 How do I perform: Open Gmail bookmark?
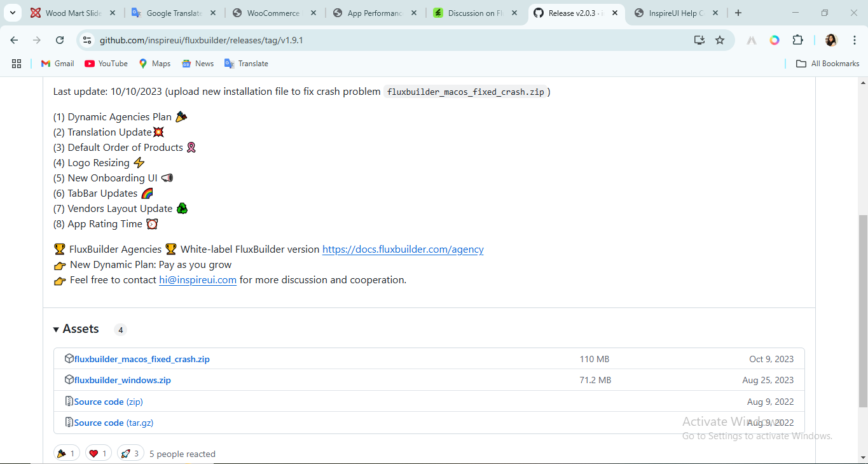click(x=57, y=64)
